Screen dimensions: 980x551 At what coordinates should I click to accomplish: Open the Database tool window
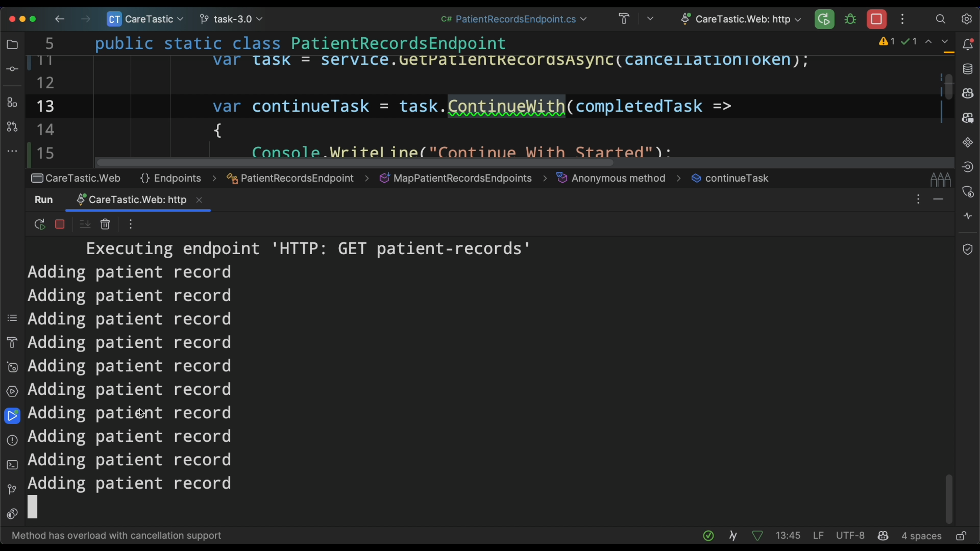coord(968,69)
